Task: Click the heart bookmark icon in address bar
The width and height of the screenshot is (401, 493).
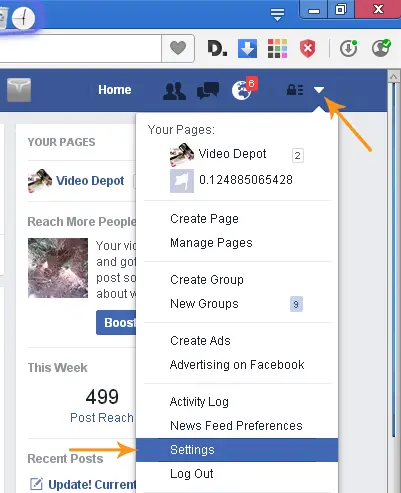Action: click(178, 48)
